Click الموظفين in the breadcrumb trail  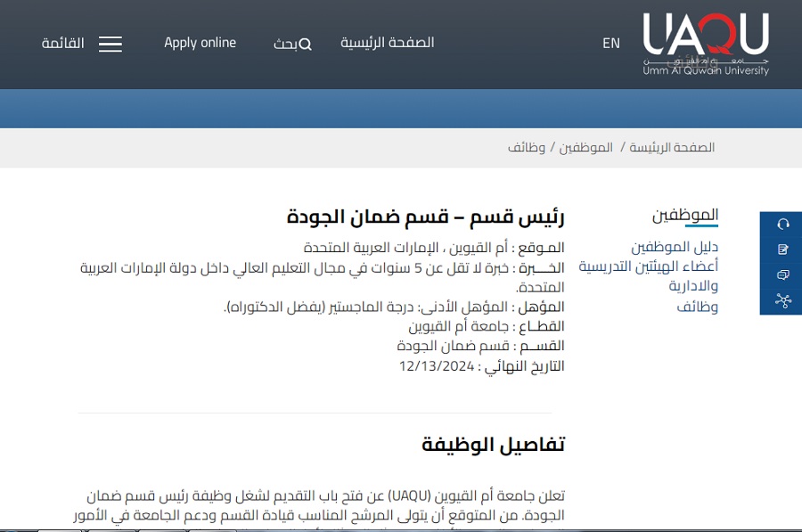click(x=585, y=148)
